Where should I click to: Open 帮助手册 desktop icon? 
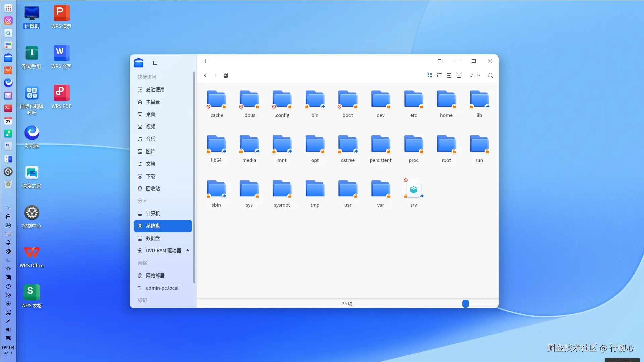pos(32,57)
